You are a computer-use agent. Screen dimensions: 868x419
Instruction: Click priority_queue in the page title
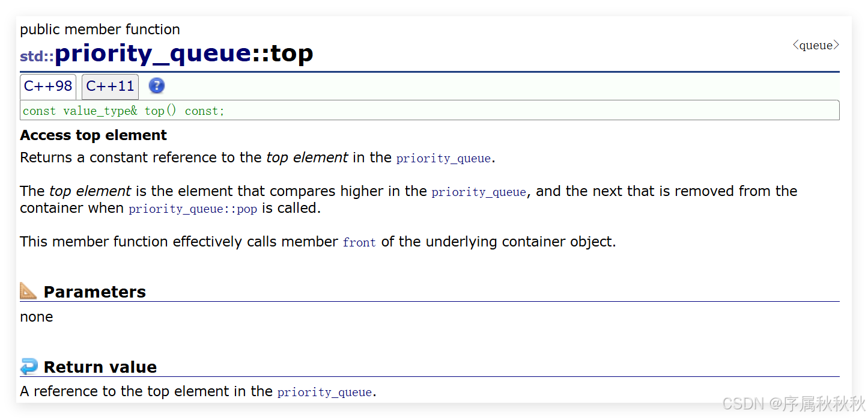[x=153, y=54]
